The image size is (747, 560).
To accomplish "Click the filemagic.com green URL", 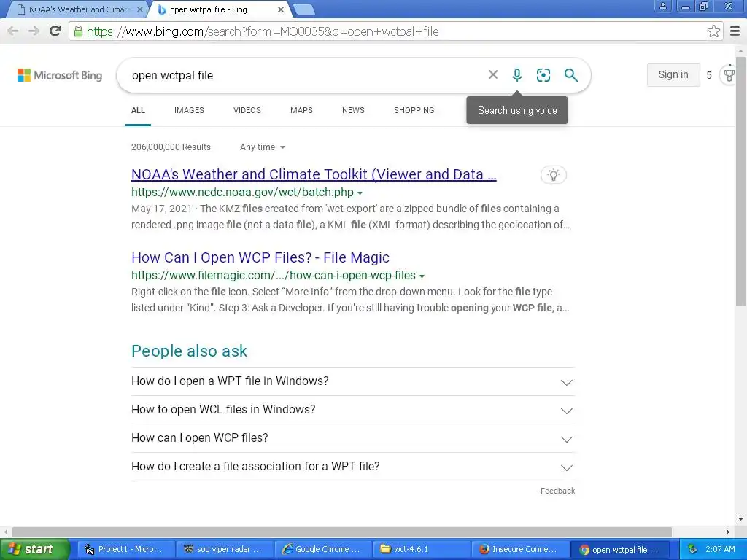I will [x=274, y=275].
